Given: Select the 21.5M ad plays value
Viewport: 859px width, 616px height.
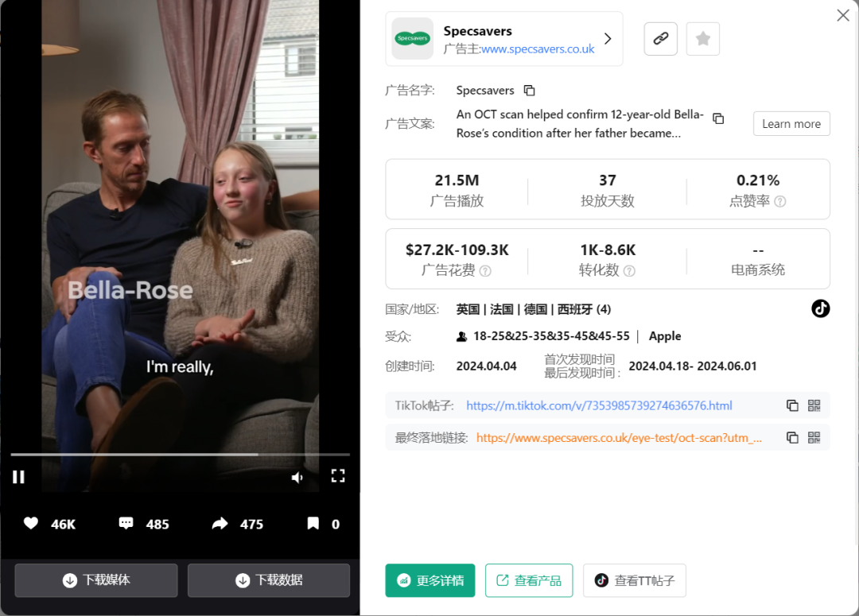Looking at the screenshot, I should [x=457, y=180].
